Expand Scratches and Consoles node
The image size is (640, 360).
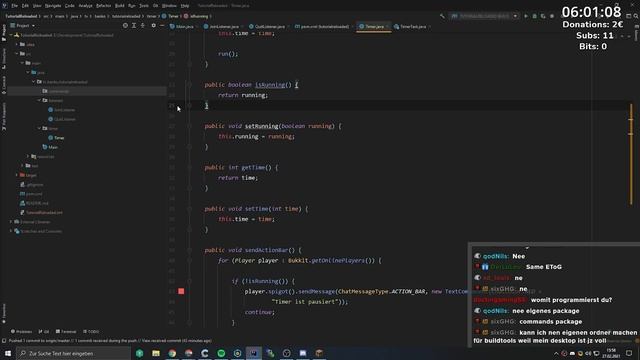11,231
